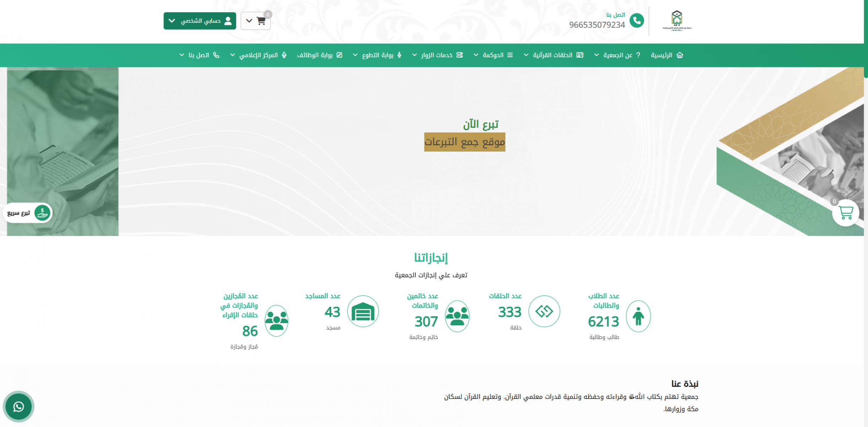
Task: Click the certified reciters group icon
Action: pyautogui.click(x=276, y=321)
